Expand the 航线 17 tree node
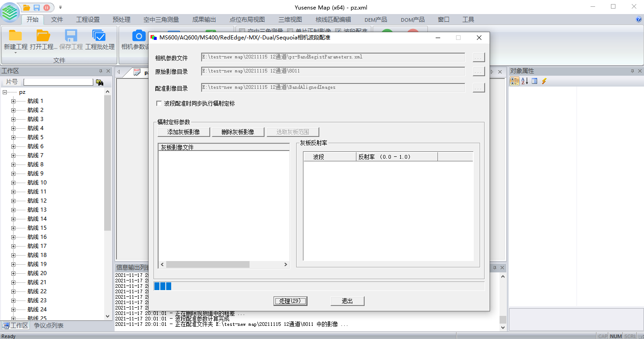Screen dimensions: 644x339 [13, 246]
